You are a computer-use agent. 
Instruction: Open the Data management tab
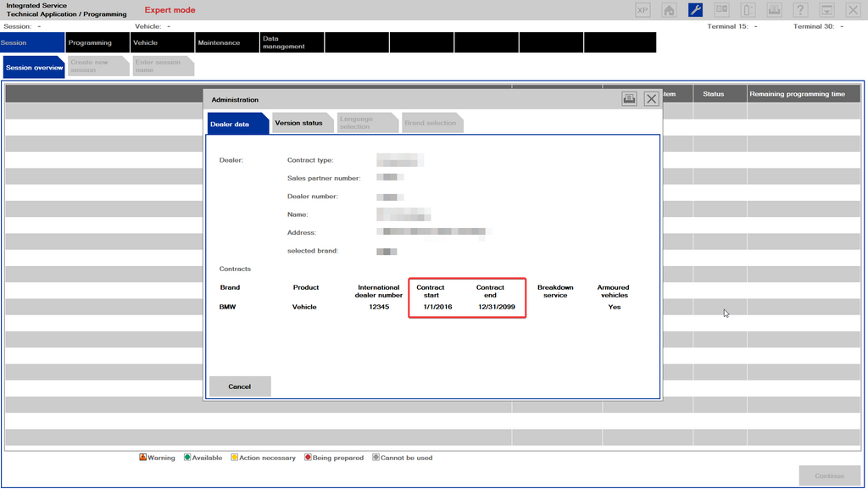click(292, 42)
